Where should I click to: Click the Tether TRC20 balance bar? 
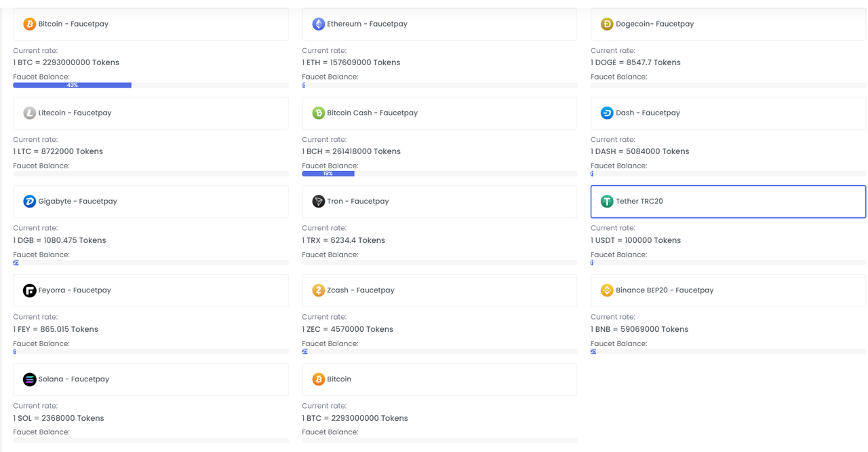[728, 263]
